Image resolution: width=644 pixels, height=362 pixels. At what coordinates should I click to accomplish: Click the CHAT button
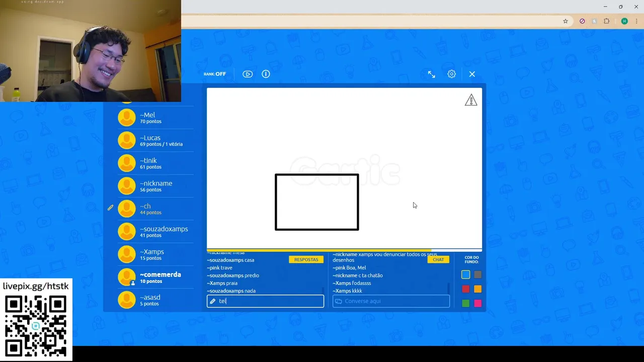pos(438,259)
